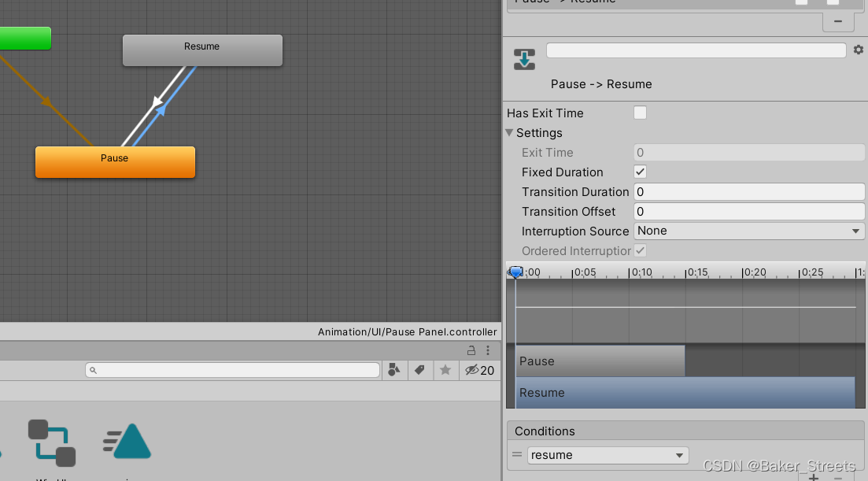Screen dimensions: 868x481
Task: Click the resume condition reorder handle
Action: [517, 454]
